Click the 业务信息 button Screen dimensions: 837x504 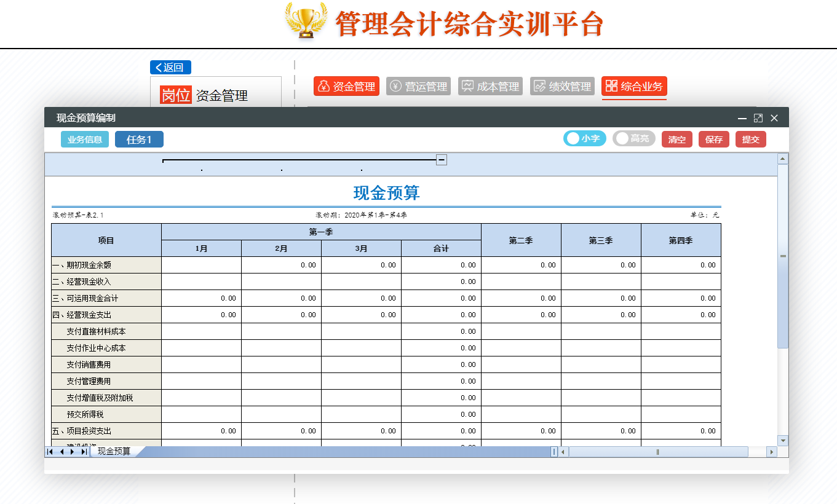pyautogui.click(x=85, y=140)
